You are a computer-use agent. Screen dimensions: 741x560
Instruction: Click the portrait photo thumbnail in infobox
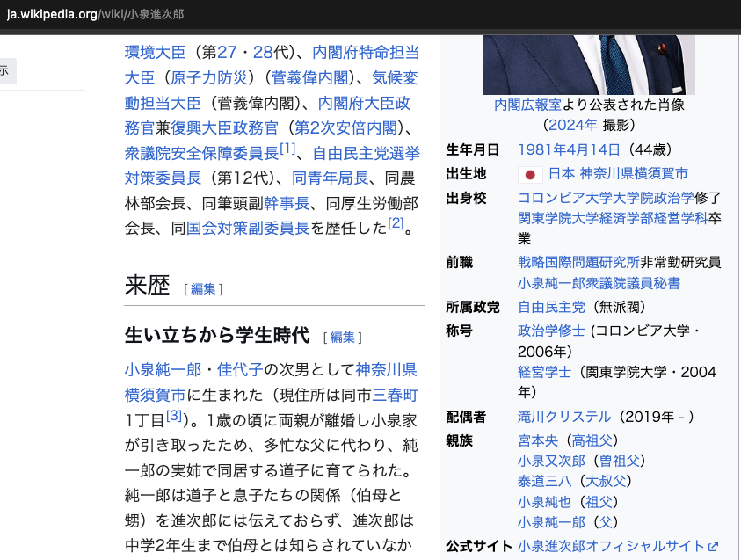(x=588, y=65)
